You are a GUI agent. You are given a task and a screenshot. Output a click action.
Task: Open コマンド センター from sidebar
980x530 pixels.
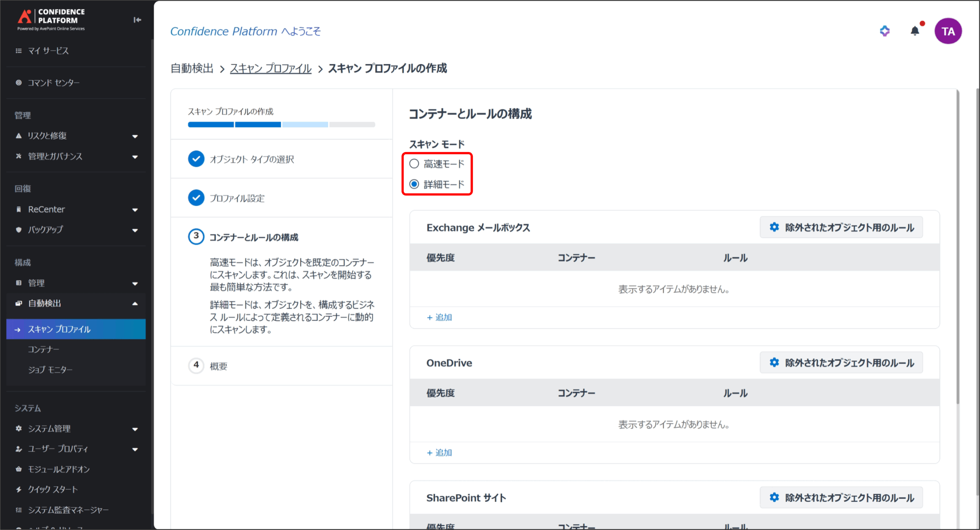click(54, 83)
